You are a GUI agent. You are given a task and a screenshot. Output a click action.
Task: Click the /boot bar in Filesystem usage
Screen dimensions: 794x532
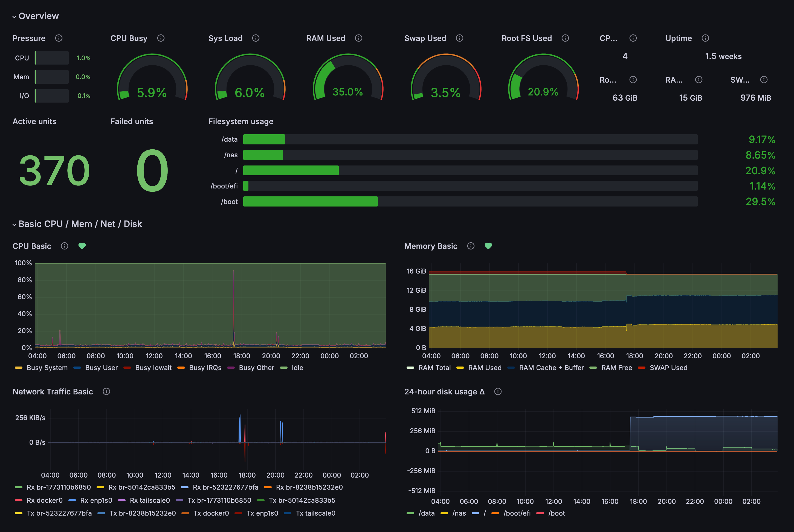(x=310, y=202)
